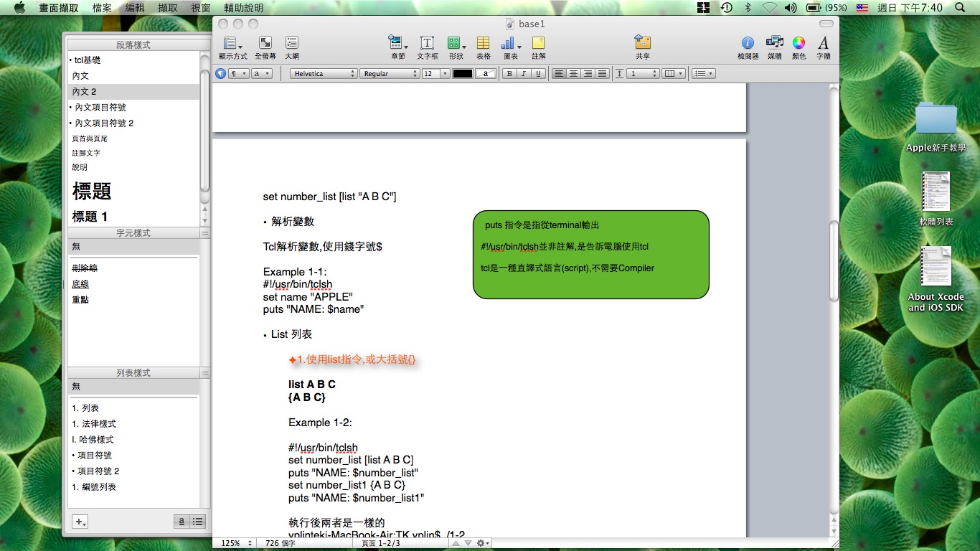Apply the 內文 2 paragraph style
The height and width of the screenshot is (551, 980).
[134, 91]
